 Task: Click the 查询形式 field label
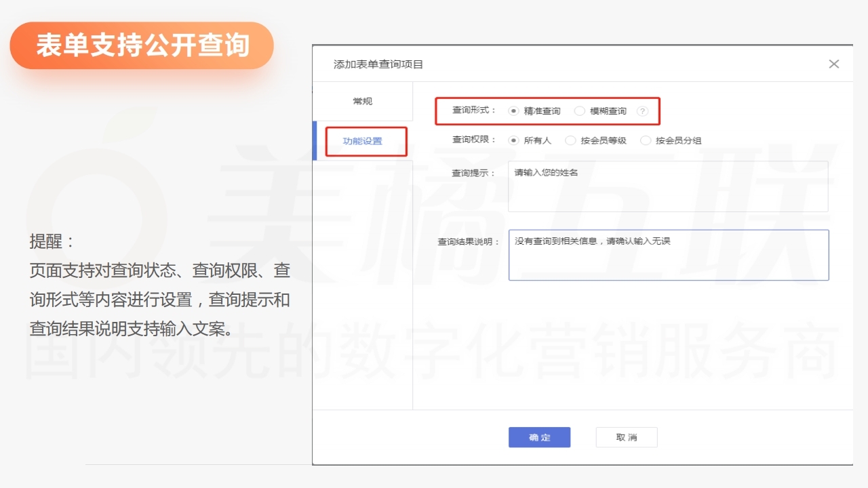click(x=474, y=110)
